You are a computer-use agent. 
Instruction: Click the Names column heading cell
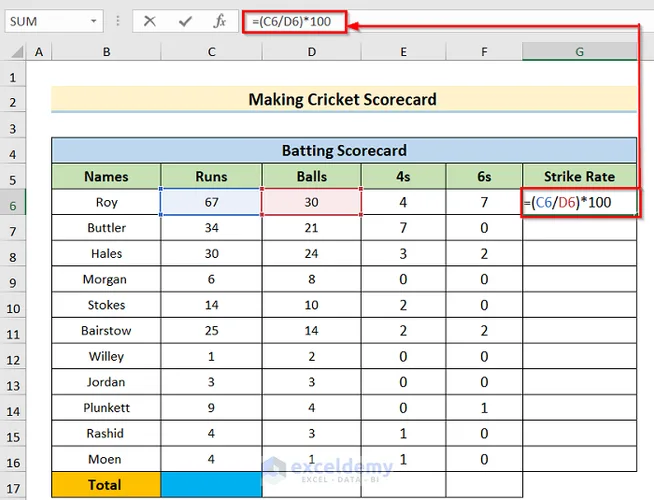[x=106, y=176]
